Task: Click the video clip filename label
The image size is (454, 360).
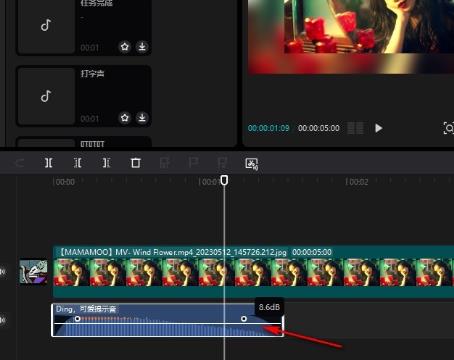Action: pyautogui.click(x=173, y=252)
